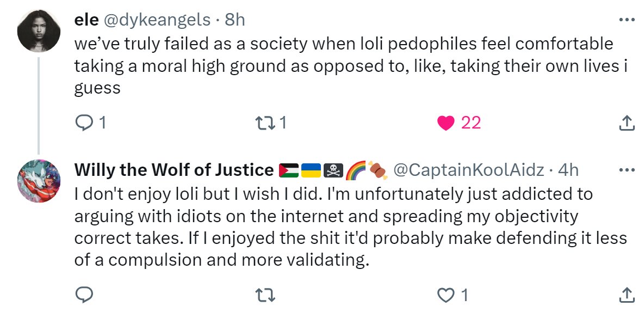This screenshot has height=312, width=644.
Task: Open the 4h timestamp link
Action: [568, 170]
